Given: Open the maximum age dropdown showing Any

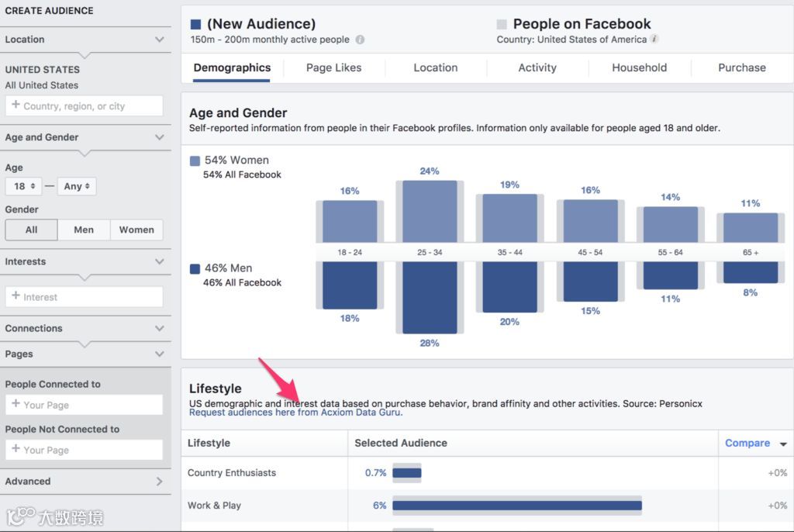Looking at the screenshot, I should click(x=77, y=186).
